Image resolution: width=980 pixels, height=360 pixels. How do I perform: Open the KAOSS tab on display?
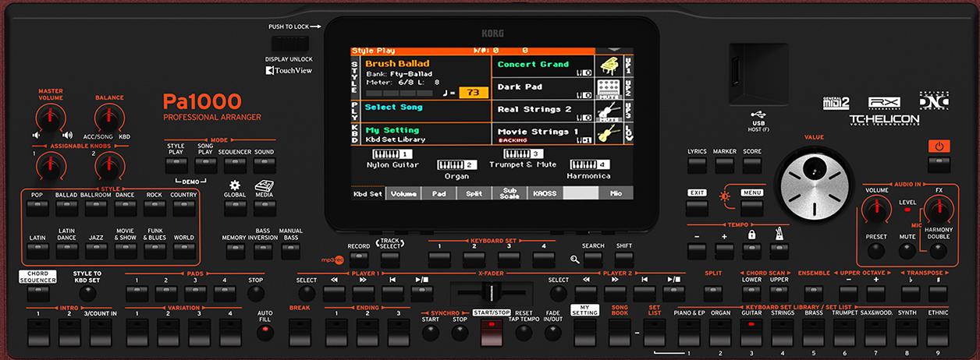545,192
